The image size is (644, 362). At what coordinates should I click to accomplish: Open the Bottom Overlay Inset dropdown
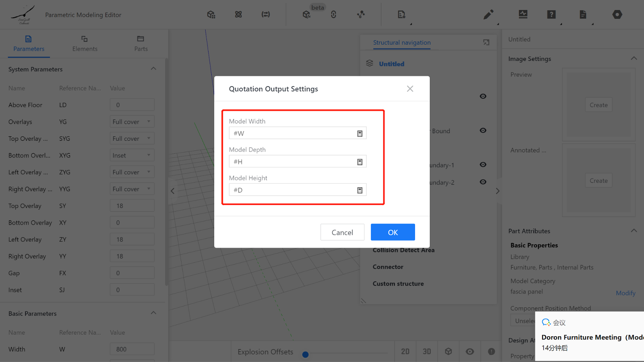[x=132, y=155]
